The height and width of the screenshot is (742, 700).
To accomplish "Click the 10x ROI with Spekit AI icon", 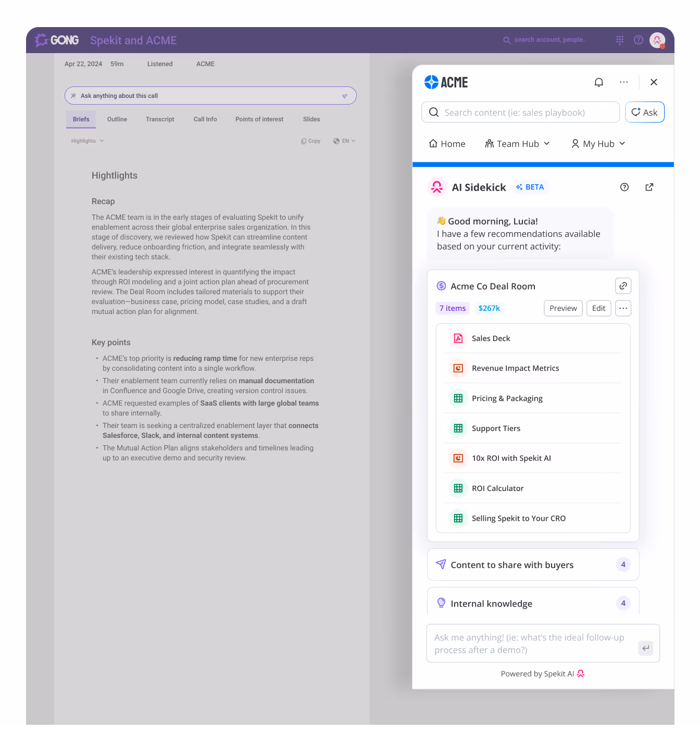I will coord(458,458).
